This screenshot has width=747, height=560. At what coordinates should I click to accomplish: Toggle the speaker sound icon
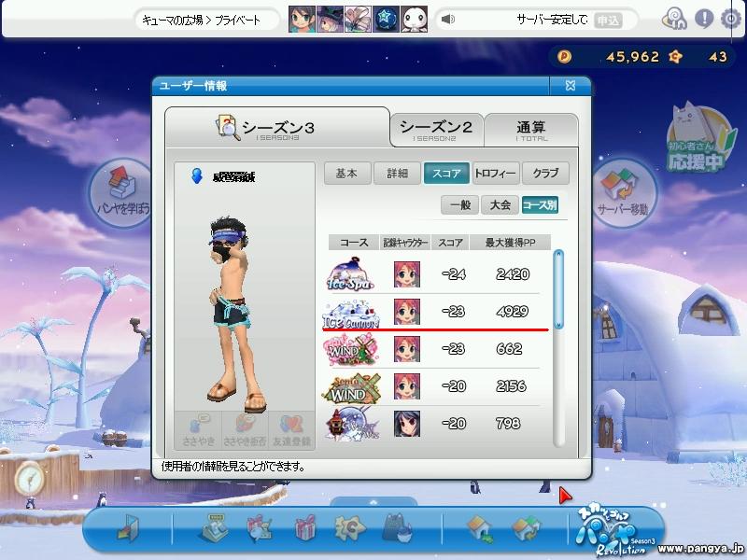tap(448, 20)
